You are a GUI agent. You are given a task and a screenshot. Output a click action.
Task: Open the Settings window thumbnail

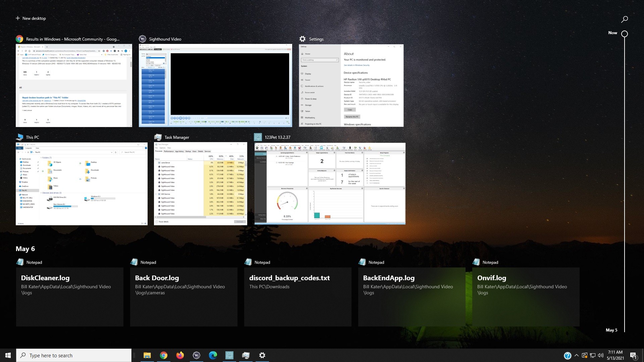351,85
